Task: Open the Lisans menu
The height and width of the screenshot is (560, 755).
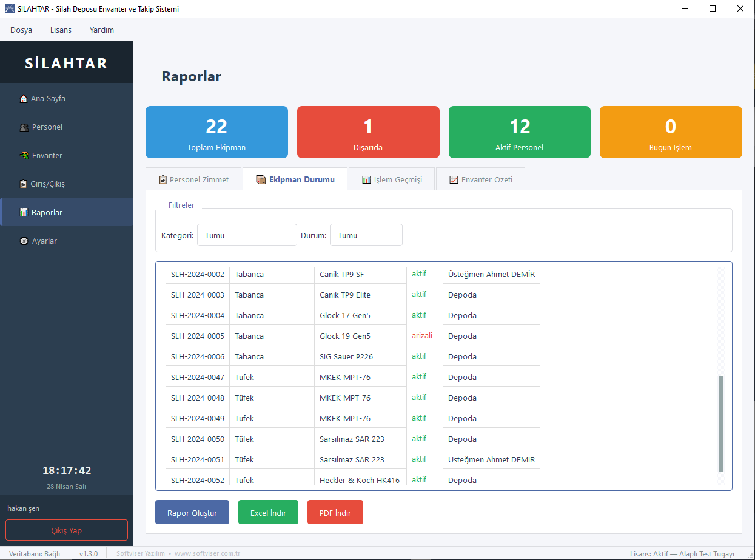Action: [x=61, y=30]
